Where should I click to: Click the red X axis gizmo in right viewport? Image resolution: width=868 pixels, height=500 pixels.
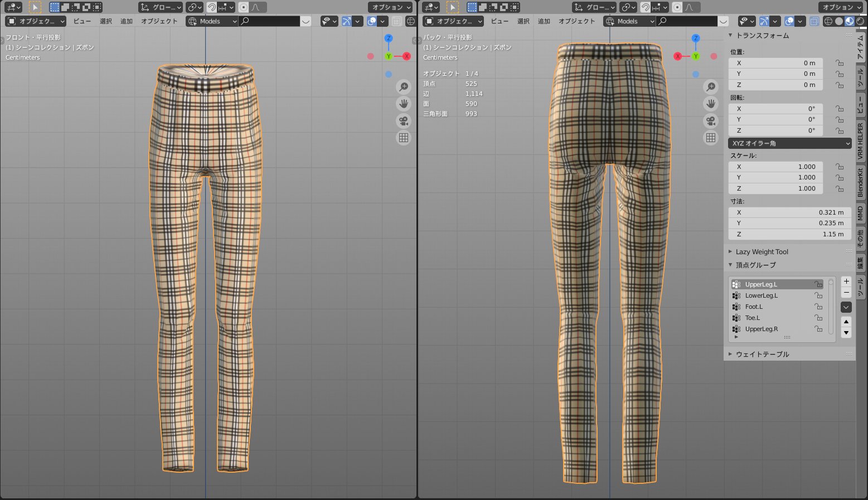coord(678,56)
